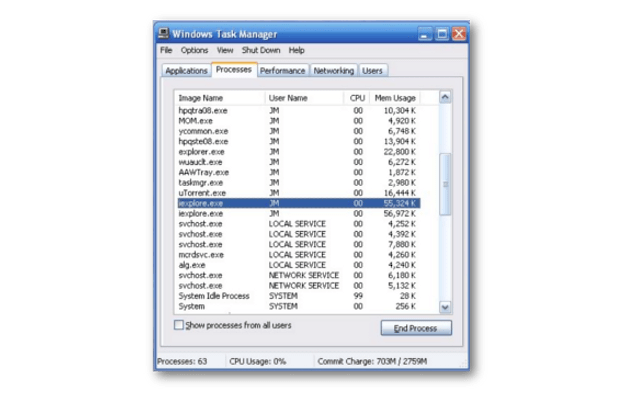Click LOCAL SERVICE in the alg.exe row

[x=297, y=265]
